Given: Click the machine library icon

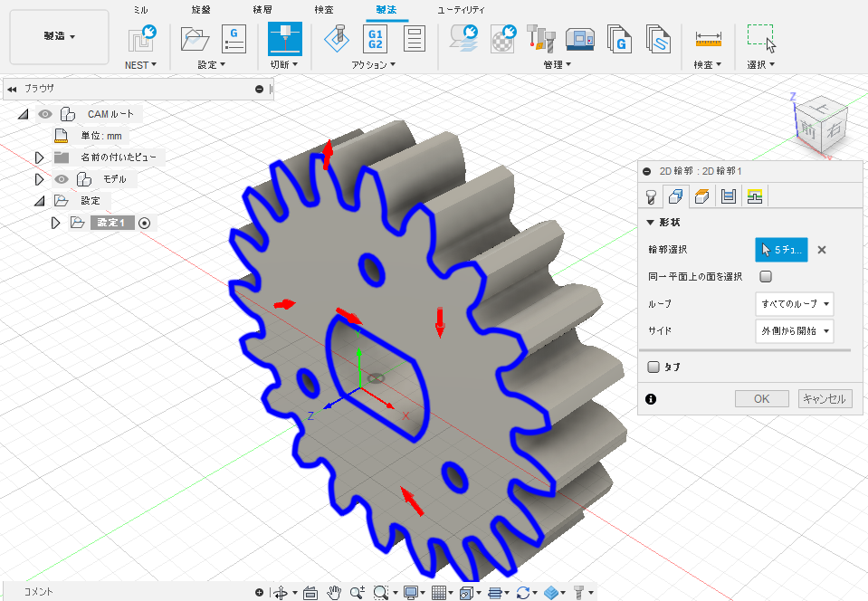Looking at the screenshot, I should coord(579,39).
